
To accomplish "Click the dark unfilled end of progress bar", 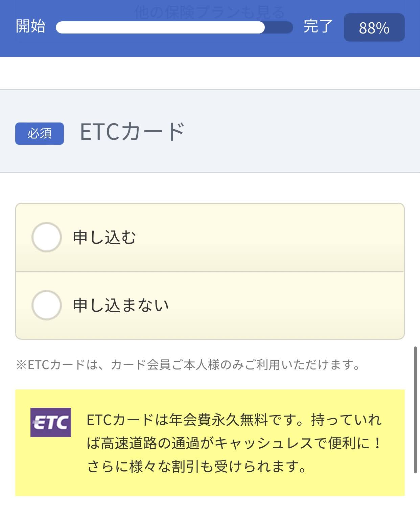I will [x=279, y=27].
